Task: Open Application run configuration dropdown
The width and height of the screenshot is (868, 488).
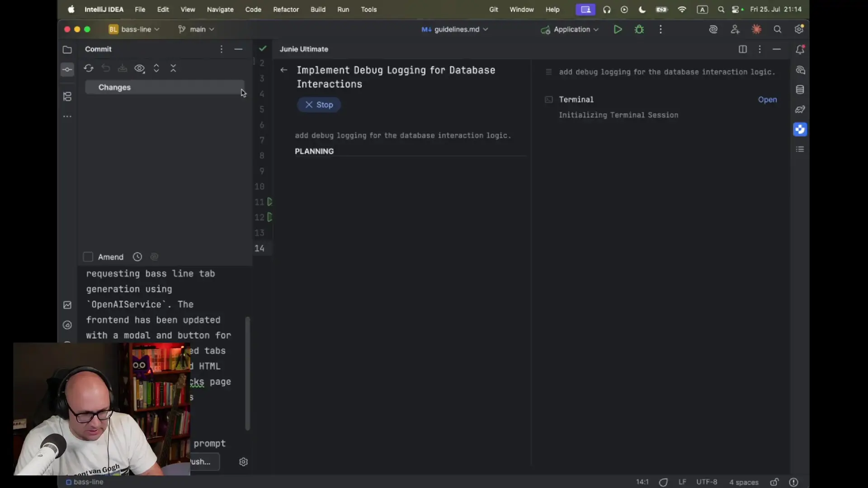Action: tap(570, 29)
